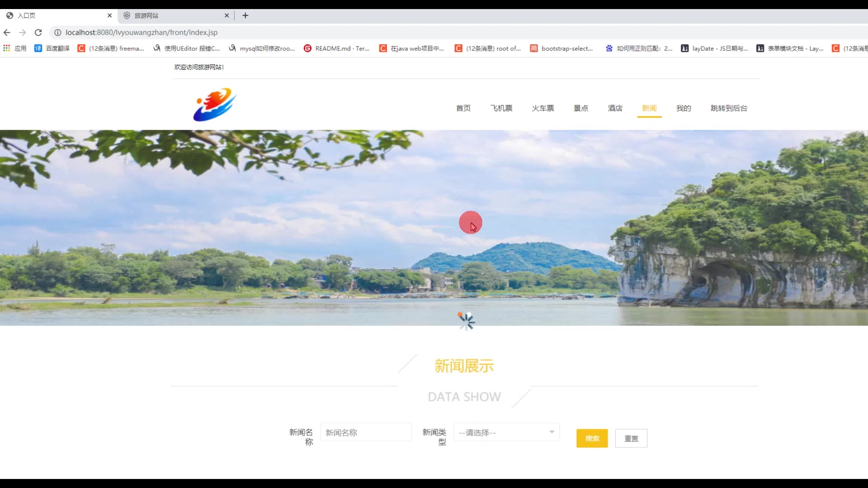This screenshot has width=868, height=488.
Task: Open the 景点 navigation item
Action: (x=581, y=108)
